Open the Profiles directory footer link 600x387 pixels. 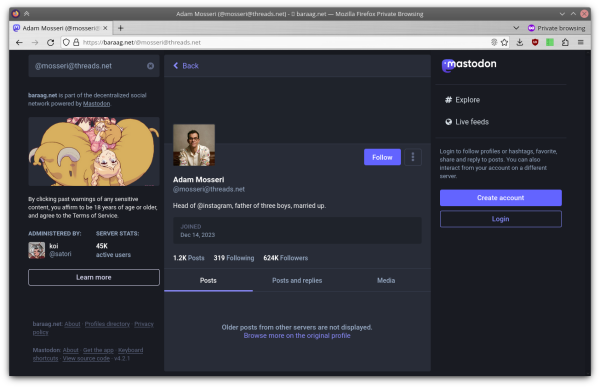coord(107,324)
